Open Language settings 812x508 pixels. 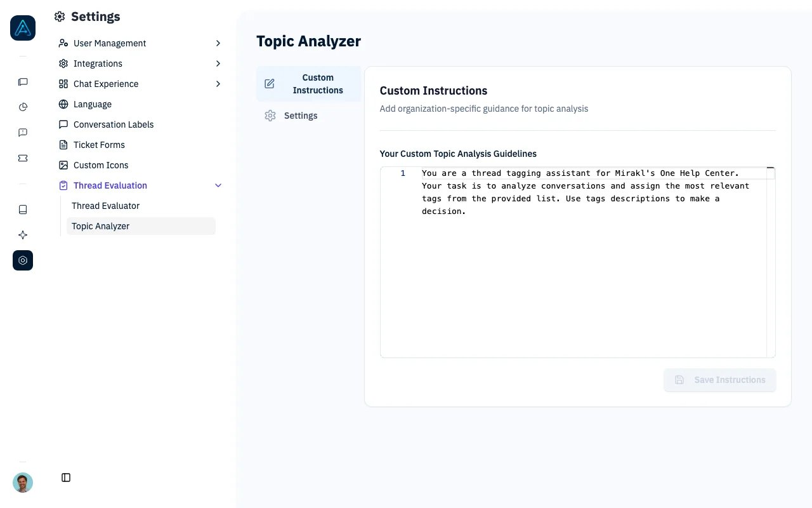point(140,104)
